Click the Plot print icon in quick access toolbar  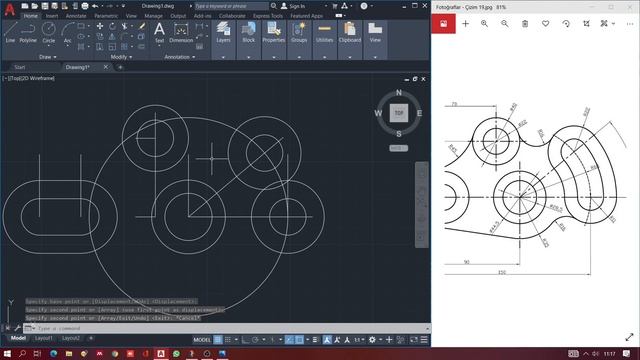click(x=85, y=6)
